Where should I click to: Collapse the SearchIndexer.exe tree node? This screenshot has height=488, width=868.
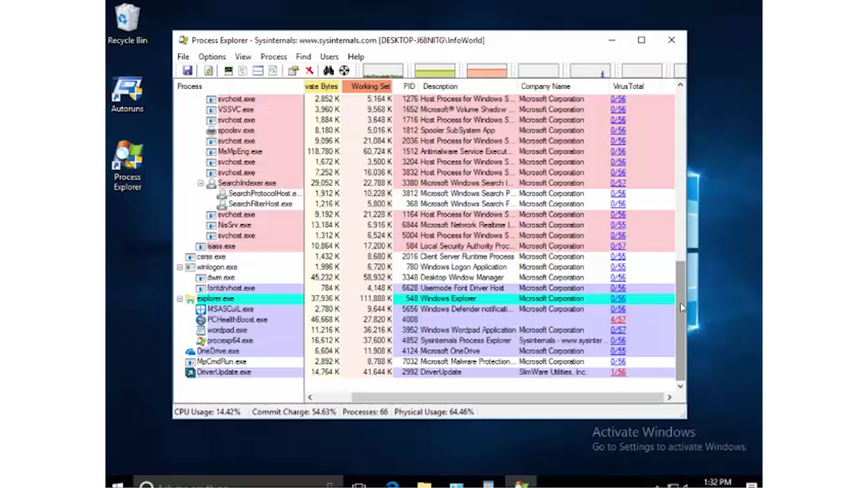click(x=200, y=183)
